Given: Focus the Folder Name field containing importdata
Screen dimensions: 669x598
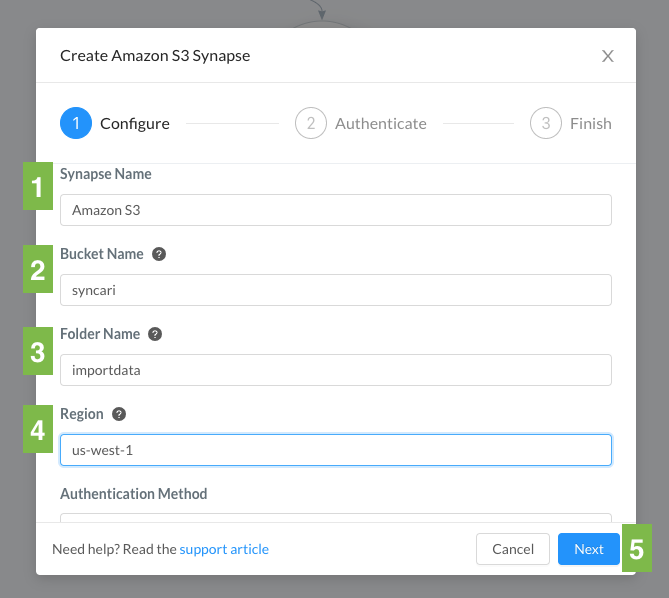Looking at the screenshot, I should (x=336, y=370).
